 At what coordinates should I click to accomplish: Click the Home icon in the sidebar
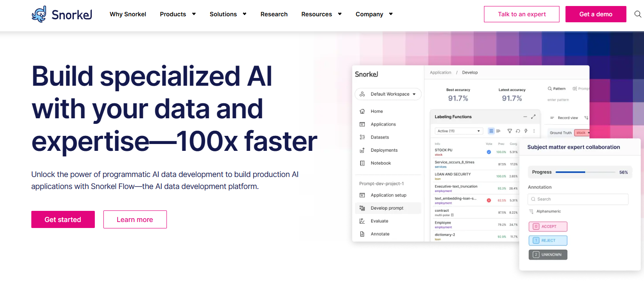[362, 111]
